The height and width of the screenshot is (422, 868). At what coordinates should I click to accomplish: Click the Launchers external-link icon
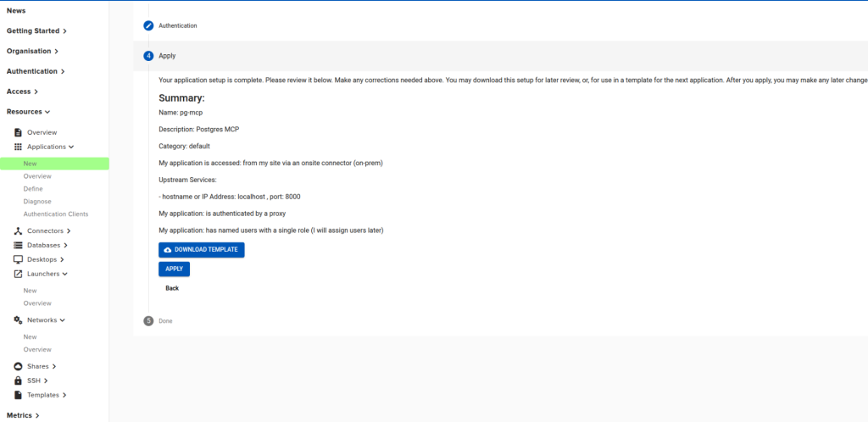coord(18,274)
